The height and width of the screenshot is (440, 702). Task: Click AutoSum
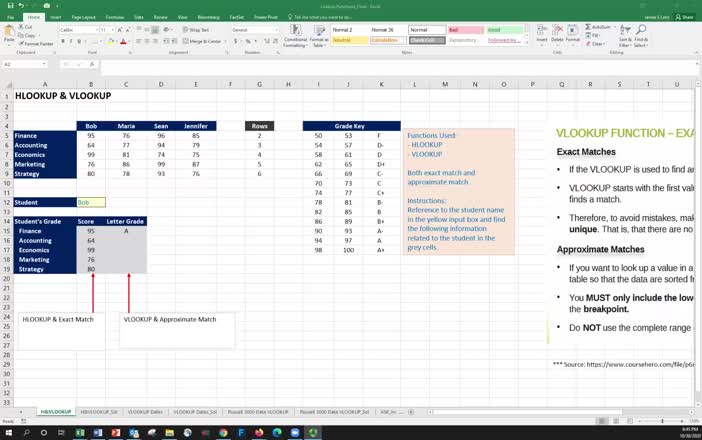[598, 27]
